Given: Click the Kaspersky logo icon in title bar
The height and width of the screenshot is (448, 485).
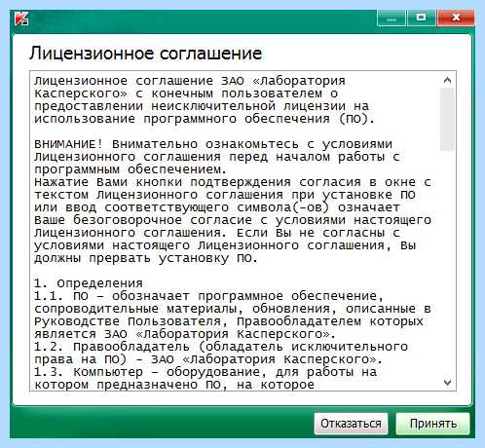Looking at the screenshot, I should 21,18.
